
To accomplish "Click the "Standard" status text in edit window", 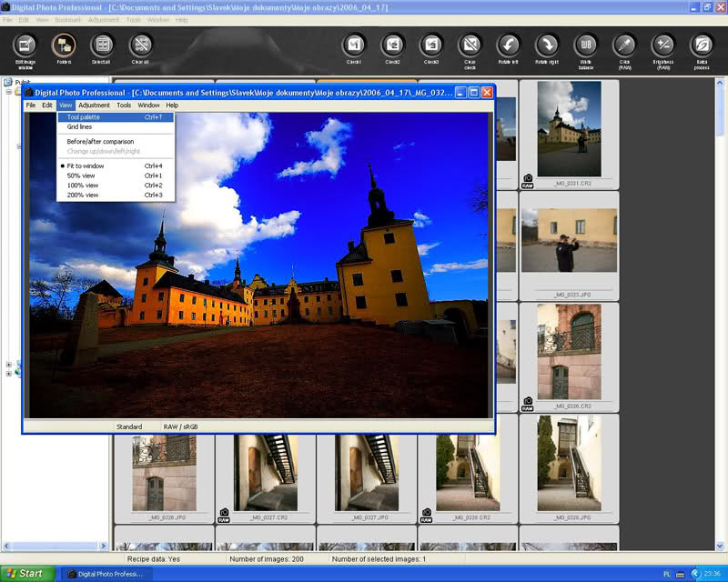I will (129, 426).
